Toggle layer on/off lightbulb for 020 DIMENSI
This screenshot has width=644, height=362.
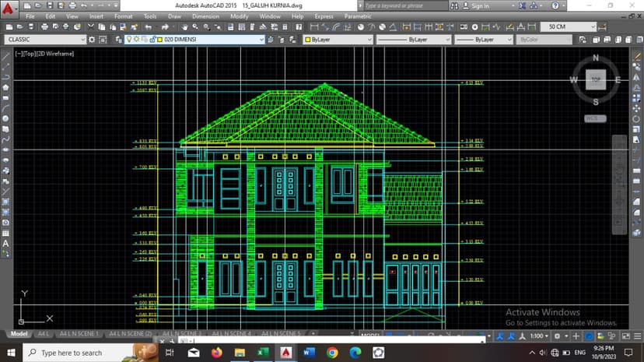[129, 40]
